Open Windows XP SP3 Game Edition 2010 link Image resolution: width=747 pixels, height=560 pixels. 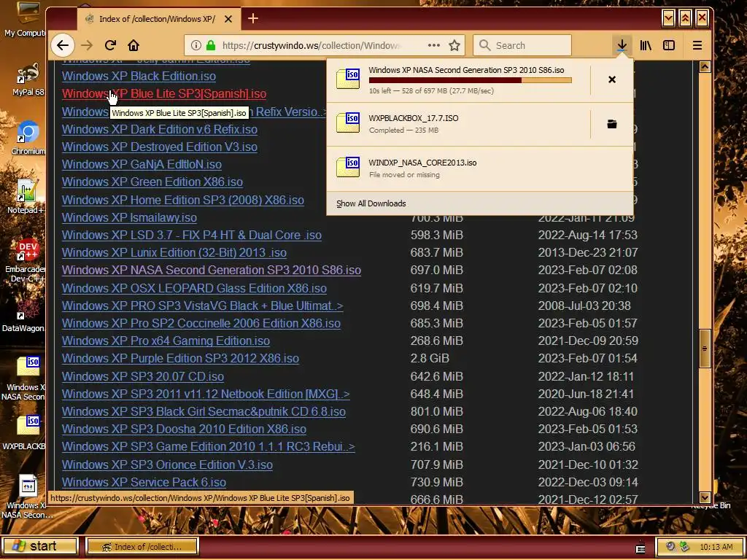(x=208, y=447)
